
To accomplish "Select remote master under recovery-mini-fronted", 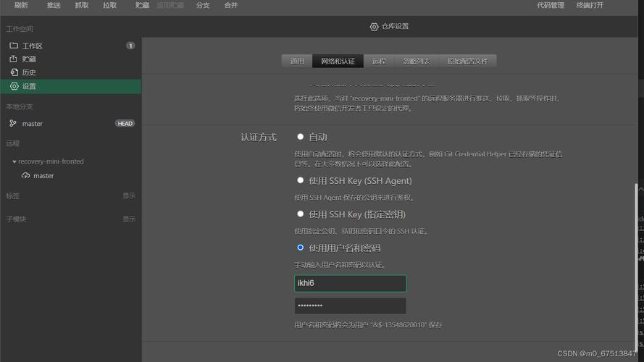I will (71, 176).
